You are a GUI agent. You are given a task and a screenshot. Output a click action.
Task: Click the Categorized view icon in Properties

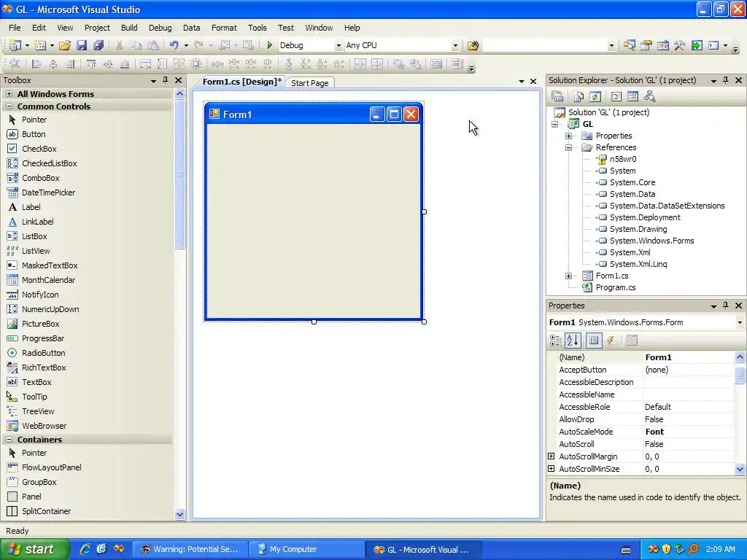(x=555, y=341)
